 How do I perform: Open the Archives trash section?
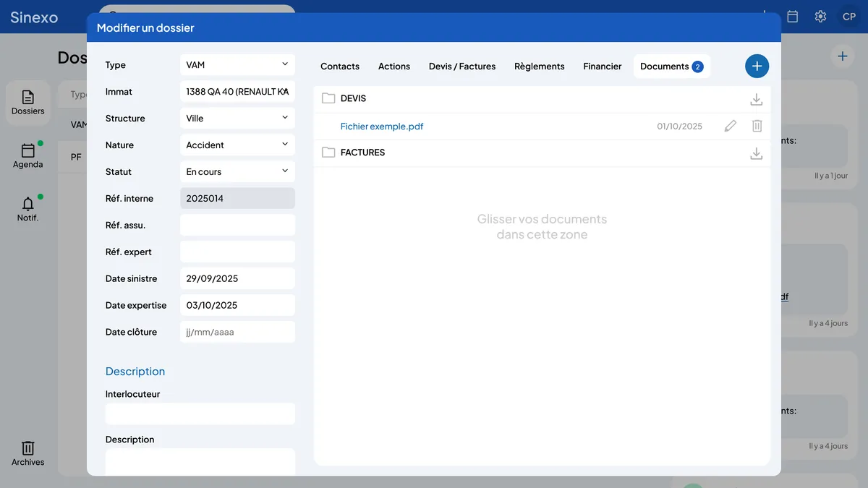[x=27, y=453]
